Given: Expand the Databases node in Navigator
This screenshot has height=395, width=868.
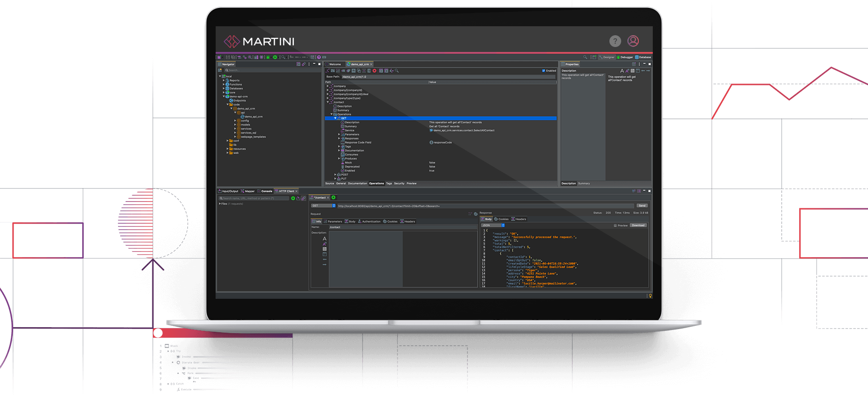Looking at the screenshot, I should click(x=223, y=89).
